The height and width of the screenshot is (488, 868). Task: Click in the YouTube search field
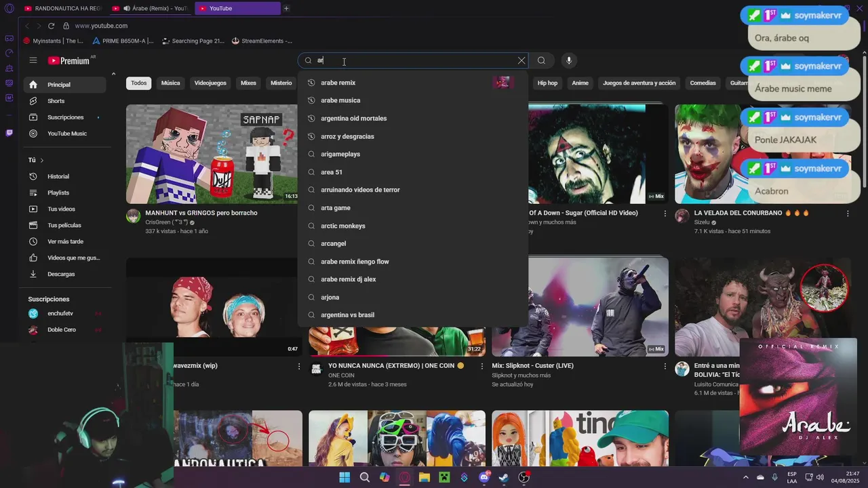(414, 60)
